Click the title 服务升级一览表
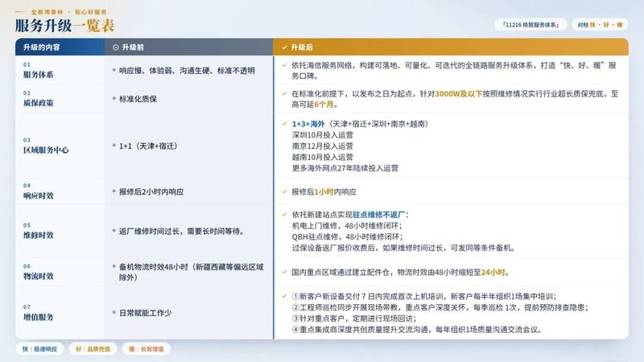 point(64,26)
